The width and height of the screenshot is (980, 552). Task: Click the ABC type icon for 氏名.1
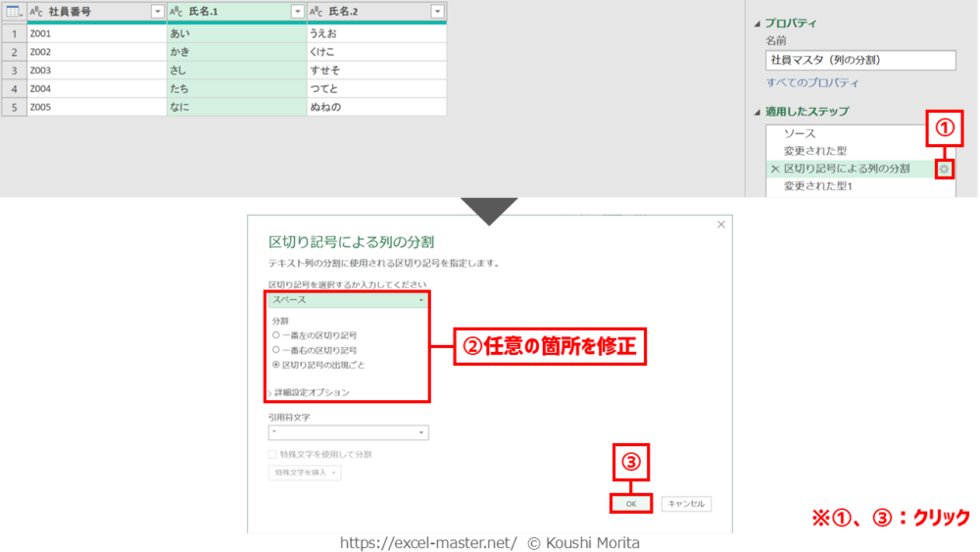[176, 11]
